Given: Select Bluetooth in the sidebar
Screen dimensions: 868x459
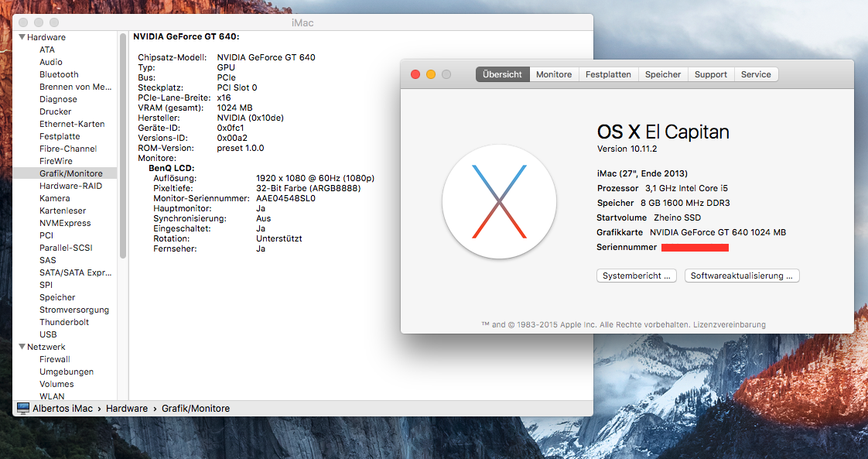Looking at the screenshot, I should 59,74.
